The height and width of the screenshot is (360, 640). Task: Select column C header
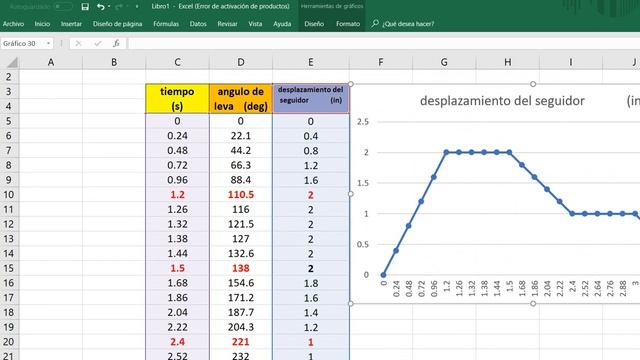click(x=177, y=62)
